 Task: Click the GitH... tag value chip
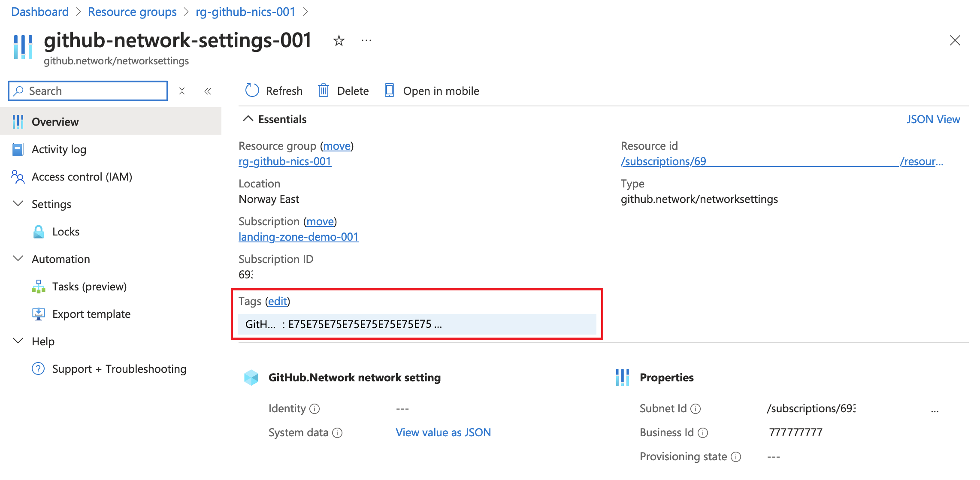[x=417, y=324]
